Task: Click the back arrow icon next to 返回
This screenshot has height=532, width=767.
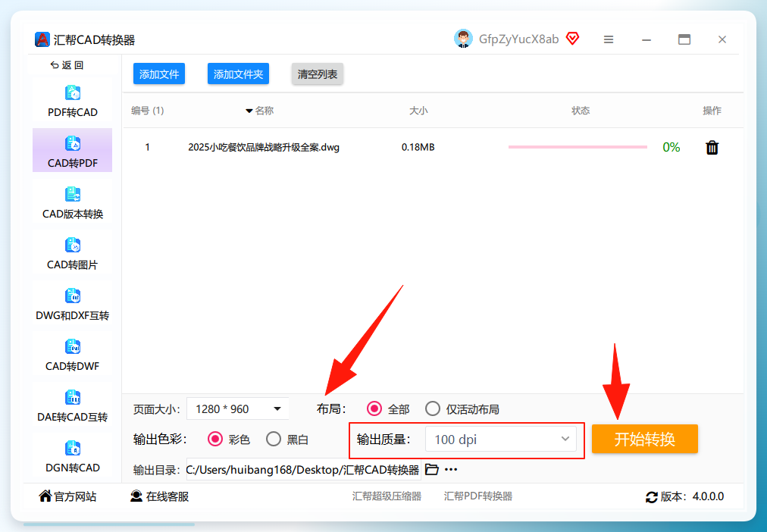Action: [55, 65]
